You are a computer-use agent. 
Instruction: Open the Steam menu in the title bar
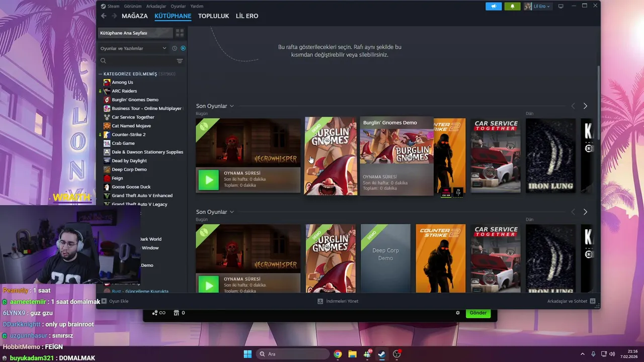110,6
